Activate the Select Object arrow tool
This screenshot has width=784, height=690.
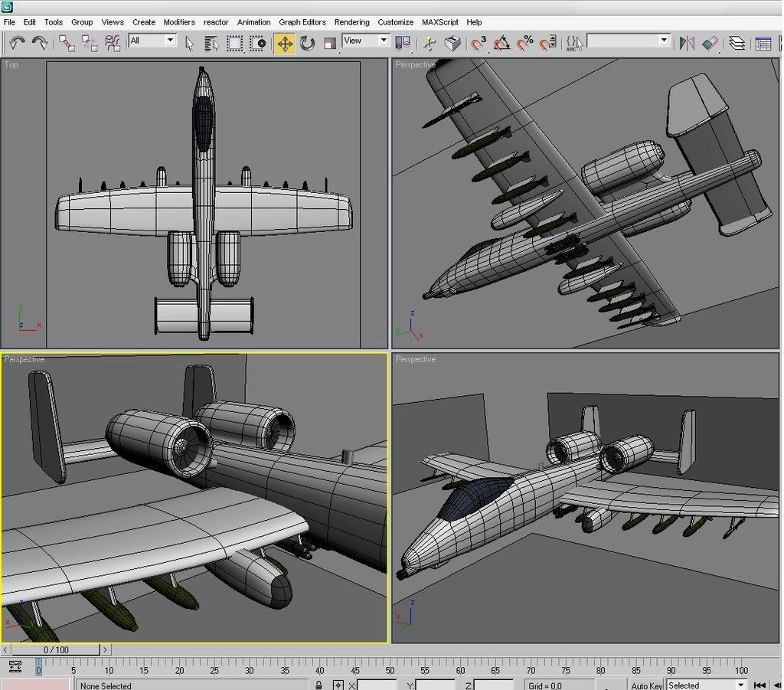pos(189,43)
